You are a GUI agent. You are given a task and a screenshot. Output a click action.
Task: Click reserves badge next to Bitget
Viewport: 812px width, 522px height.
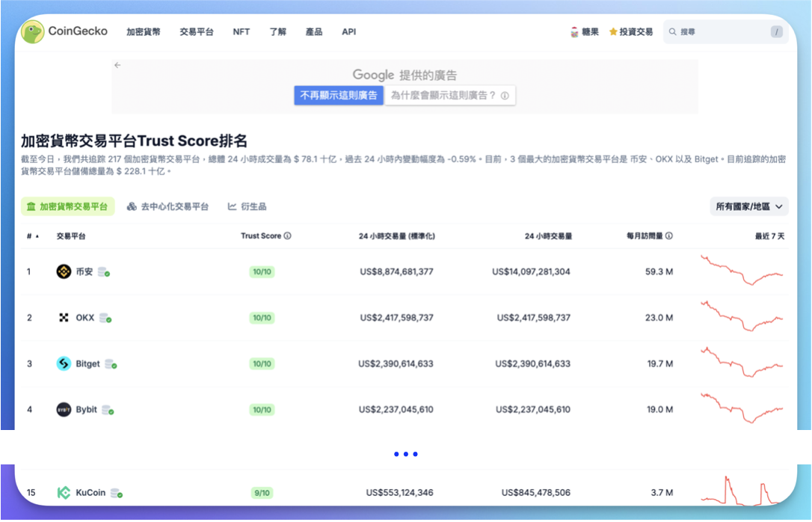pos(111,364)
